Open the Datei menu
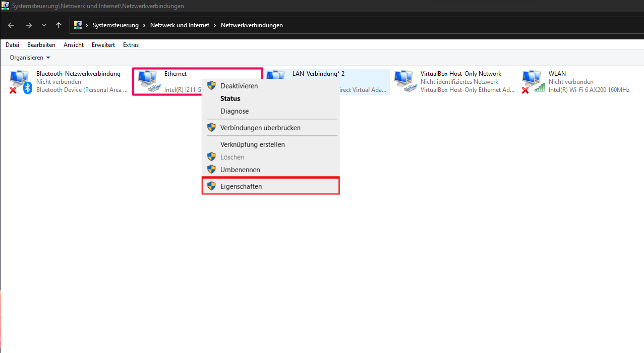The height and width of the screenshot is (353, 644). click(12, 45)
